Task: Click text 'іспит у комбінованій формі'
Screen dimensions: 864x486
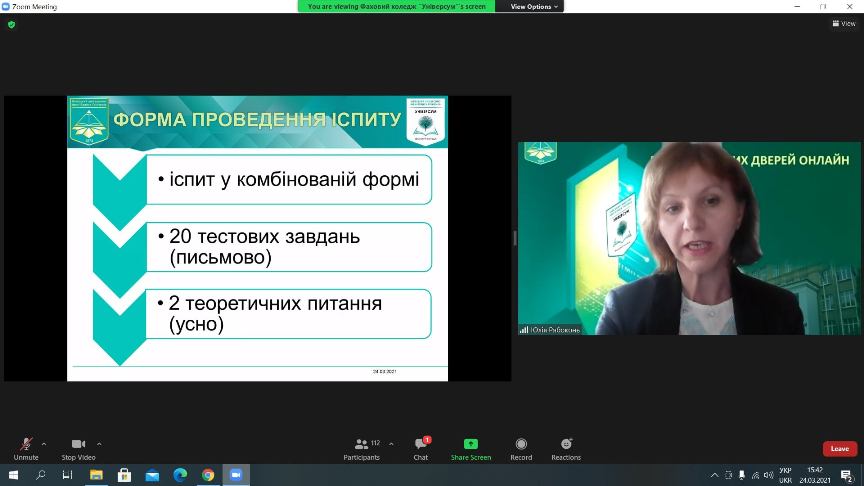Action: coord(294,179)
